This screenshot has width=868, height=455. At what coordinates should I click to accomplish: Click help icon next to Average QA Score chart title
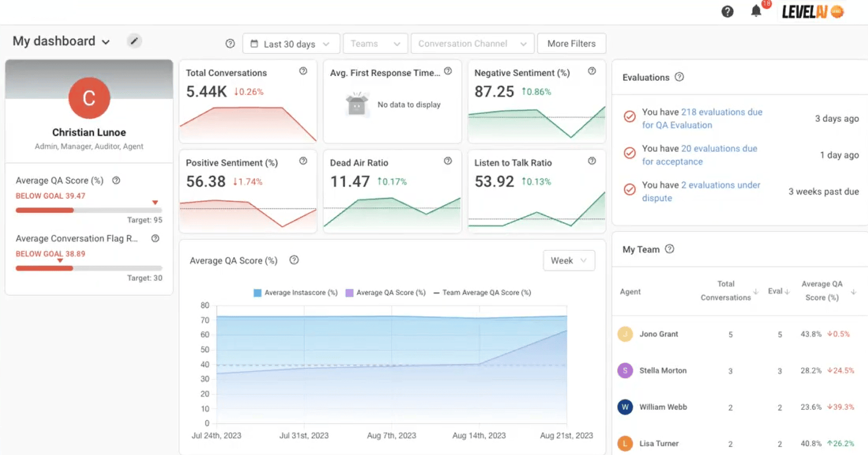pyautogui.click(x=294, y=260)
